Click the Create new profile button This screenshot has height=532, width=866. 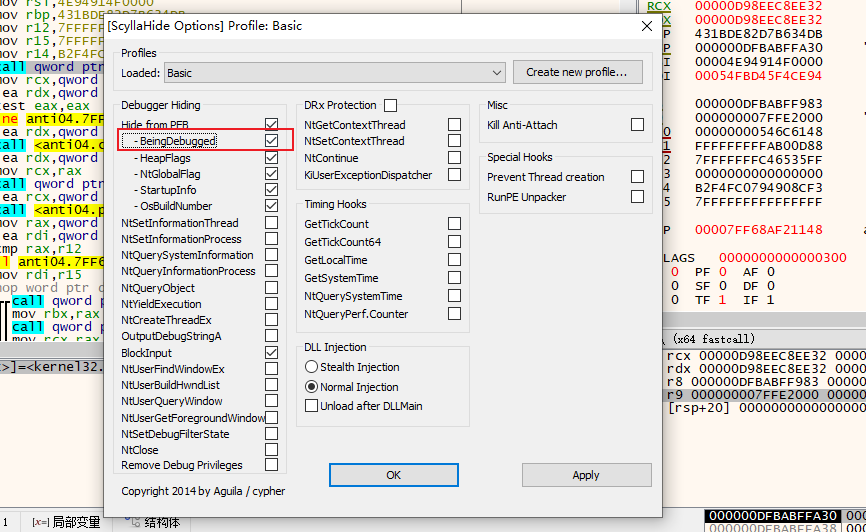576,72
